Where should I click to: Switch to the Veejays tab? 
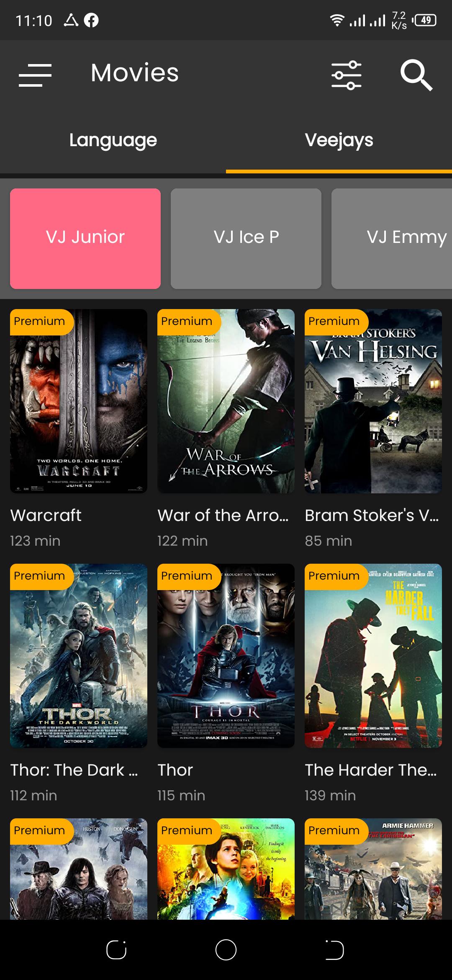pyautogui.click(x=339, y=140)
